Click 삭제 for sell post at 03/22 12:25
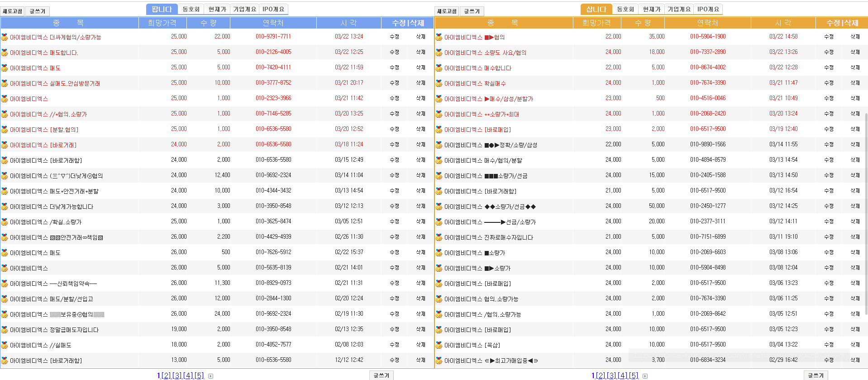 tap(421, 52)
